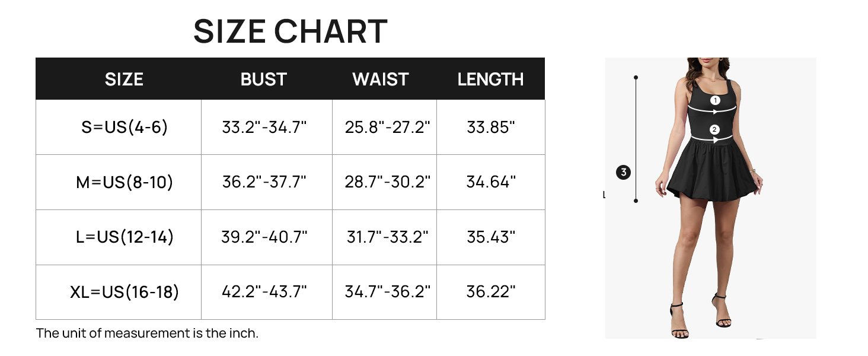Click the S=US(4-6) size row label
The width and height of the screenshot is (868, 356).
pos(125,127)
